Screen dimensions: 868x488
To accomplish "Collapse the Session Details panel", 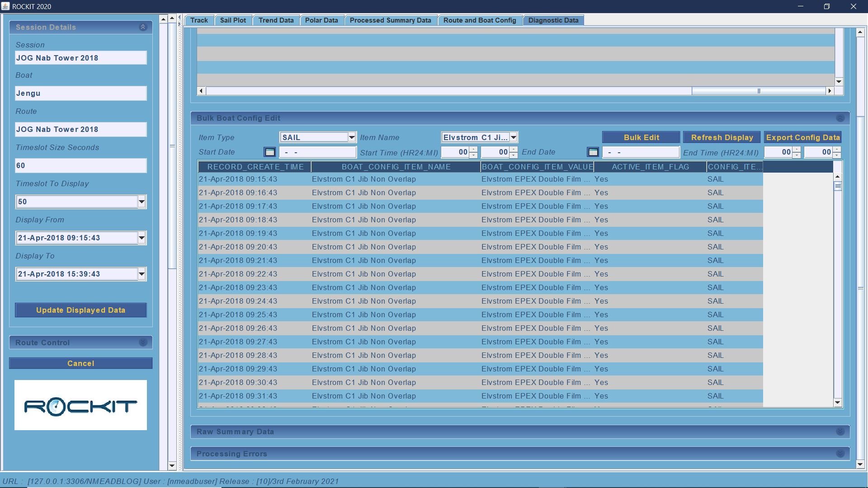I will pyautogui.click(x=143, y=27).
